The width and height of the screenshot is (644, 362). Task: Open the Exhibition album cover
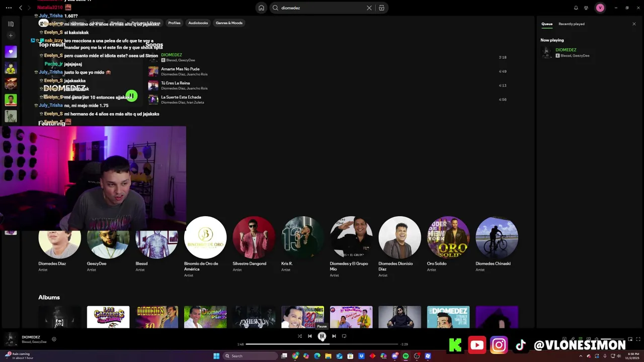pos(254,317)
